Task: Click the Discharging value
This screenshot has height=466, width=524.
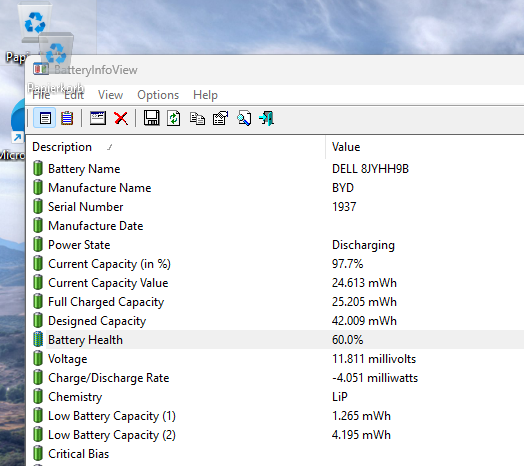Action: 363,245
